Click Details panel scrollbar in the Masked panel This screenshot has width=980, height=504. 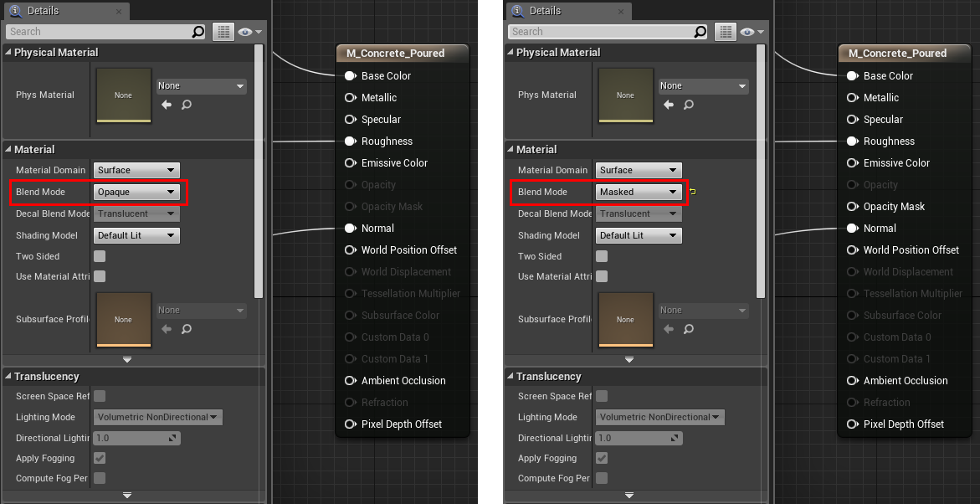click(761, 171)
